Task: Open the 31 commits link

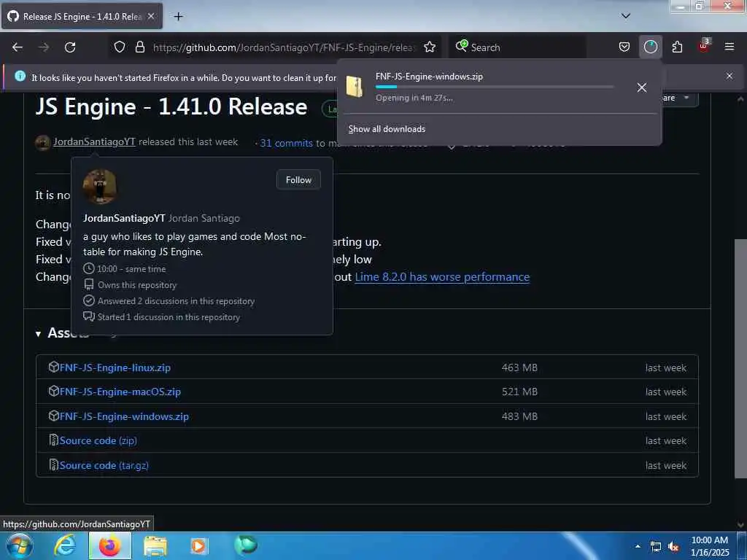Action: [x=286, y=143]
